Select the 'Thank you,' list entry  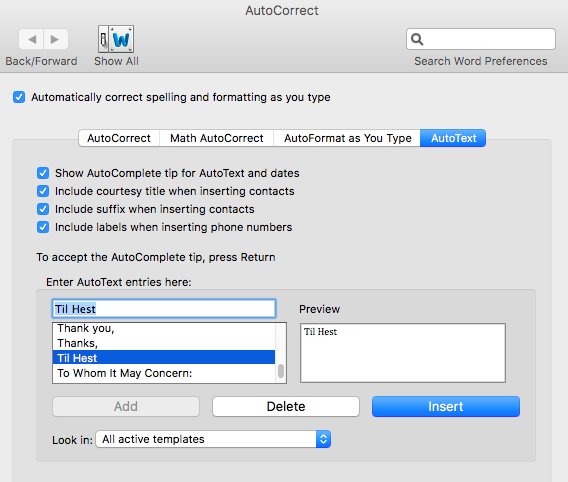(164, 328)
